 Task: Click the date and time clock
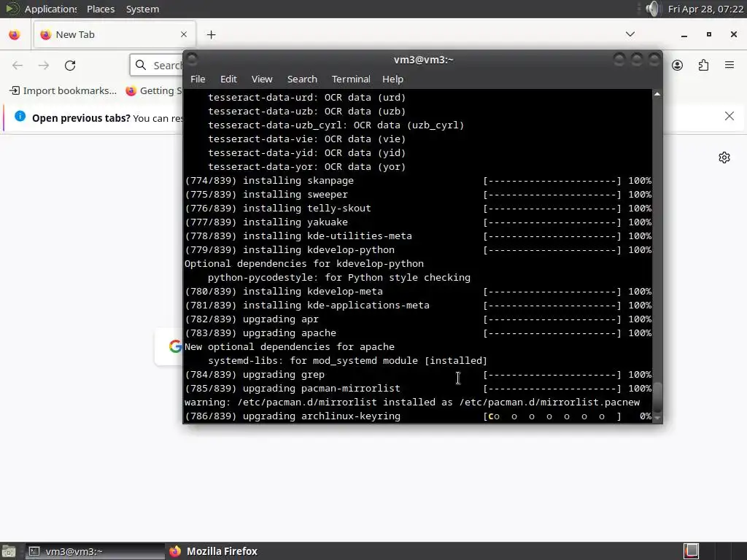[x=705, y=9]
